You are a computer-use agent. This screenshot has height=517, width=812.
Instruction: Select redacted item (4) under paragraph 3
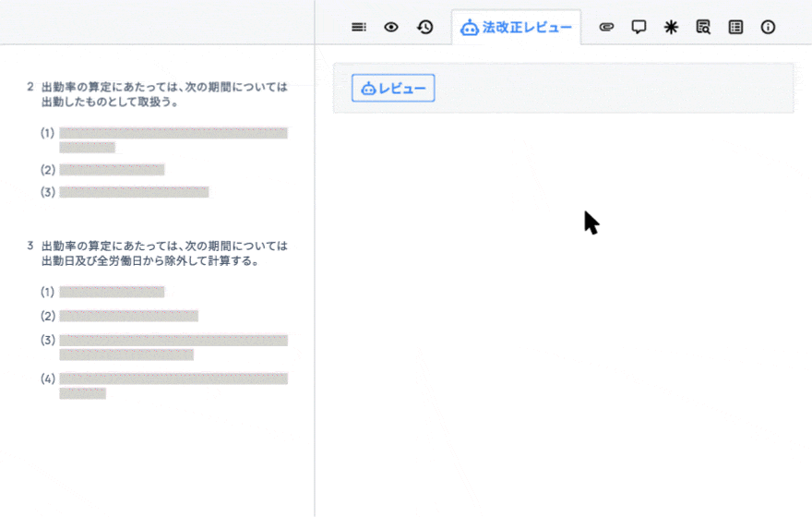tap(173, 385)
